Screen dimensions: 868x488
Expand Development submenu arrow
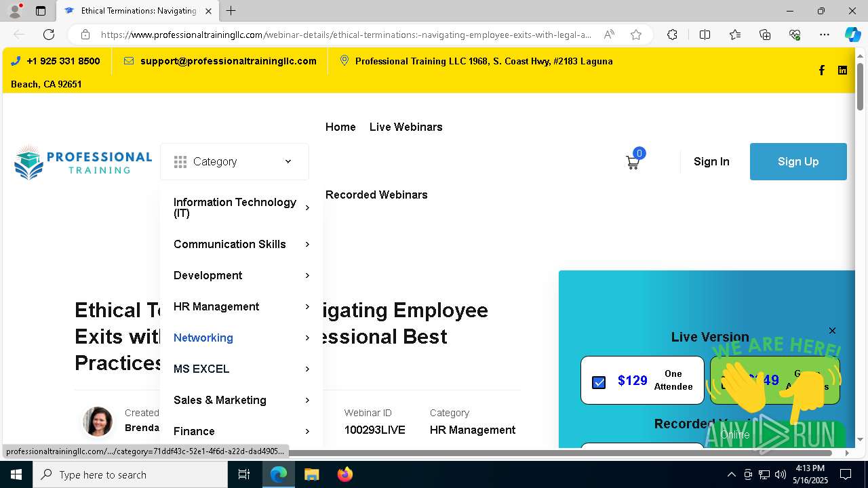(307, 275)
